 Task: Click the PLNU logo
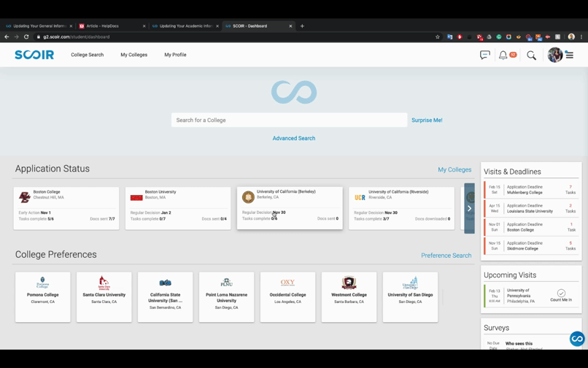click(x=226, y=283)
